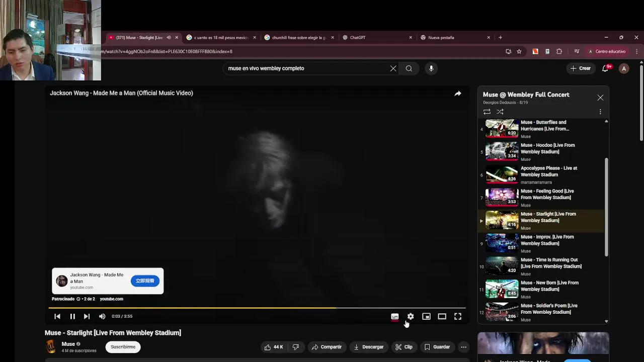Mute the video volume

tap(102, 316)
